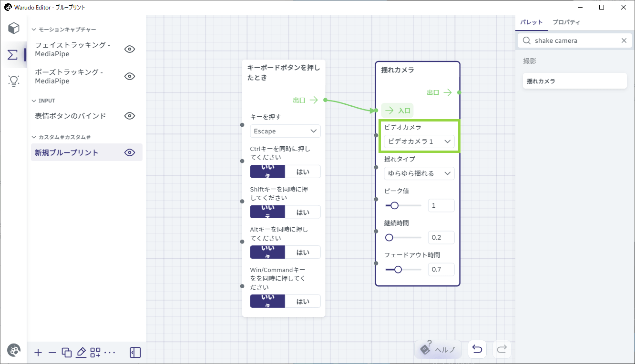
Task: Collapse the INPUT group
Action: click(x=34, y=101)
